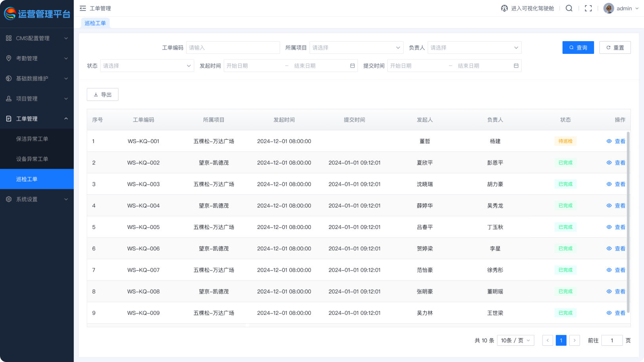Open calendar icon of 提交时间 range
This screenshot has width=644, height=362.
pyautogui.click(x=516, y=66)
